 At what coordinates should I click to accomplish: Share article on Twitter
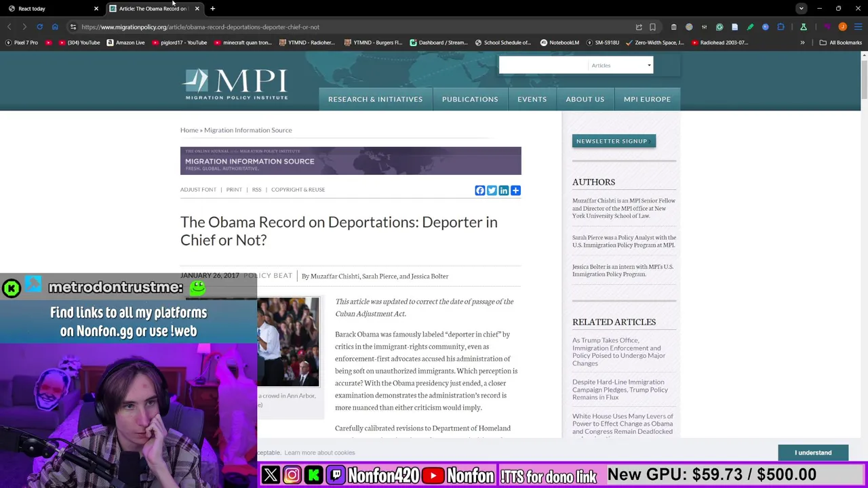click(x=492, y=190)
